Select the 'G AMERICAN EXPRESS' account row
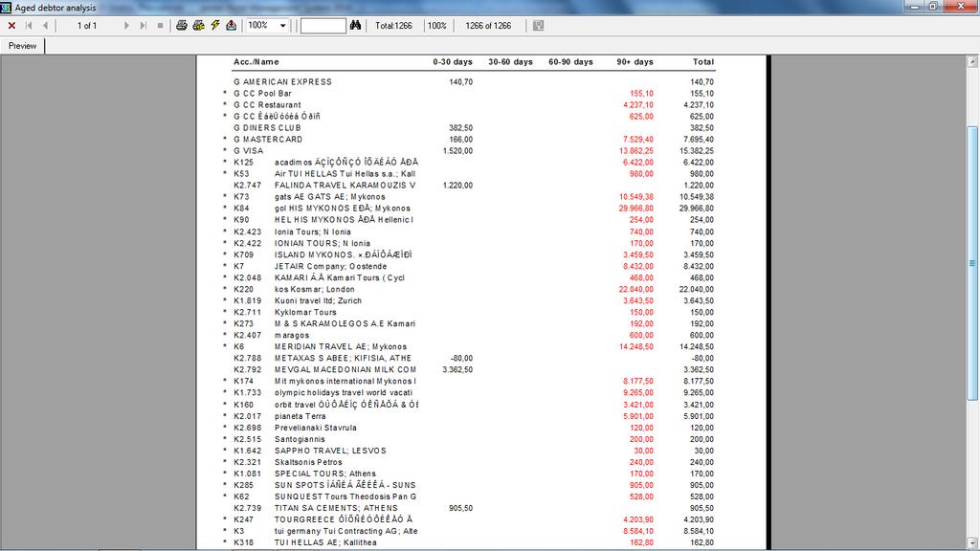The height and width of the screenshot is (551, 980). [x=473, y=82]
